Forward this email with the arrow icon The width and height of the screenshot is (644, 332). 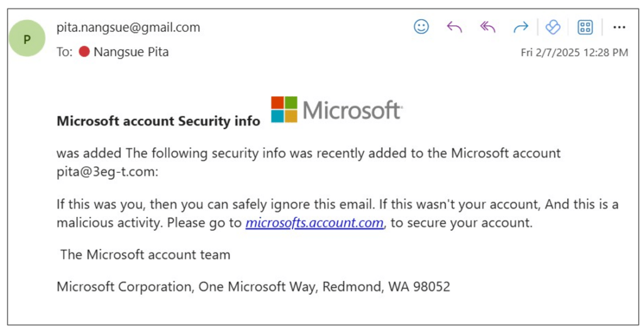click(x=521, y=28)
